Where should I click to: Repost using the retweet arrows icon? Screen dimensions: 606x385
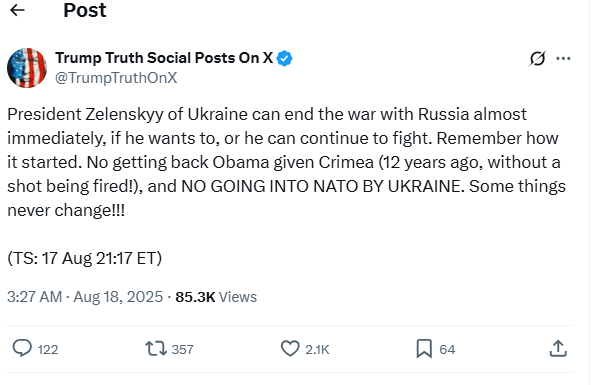(156, 348)
